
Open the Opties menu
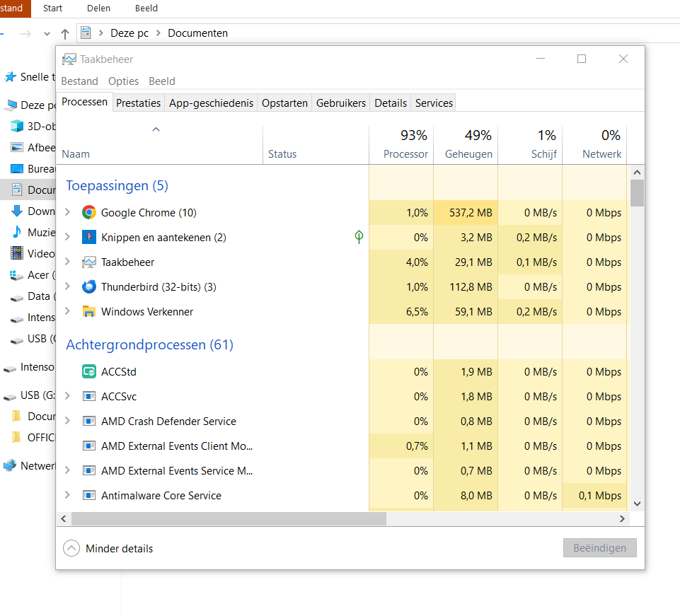123,81
